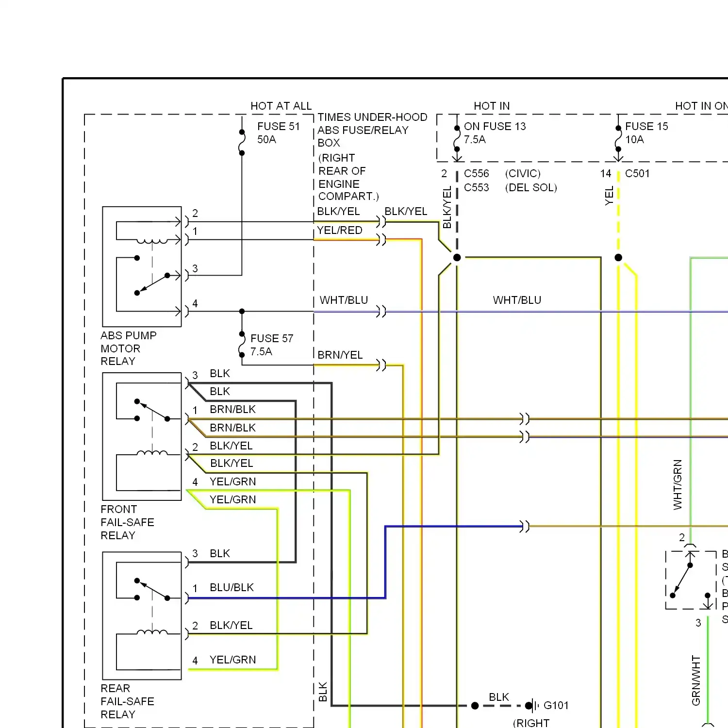The image size is (728, 728).
Task: Click the "BLU/BLK" wire label
Action: [x=232, y=587]
